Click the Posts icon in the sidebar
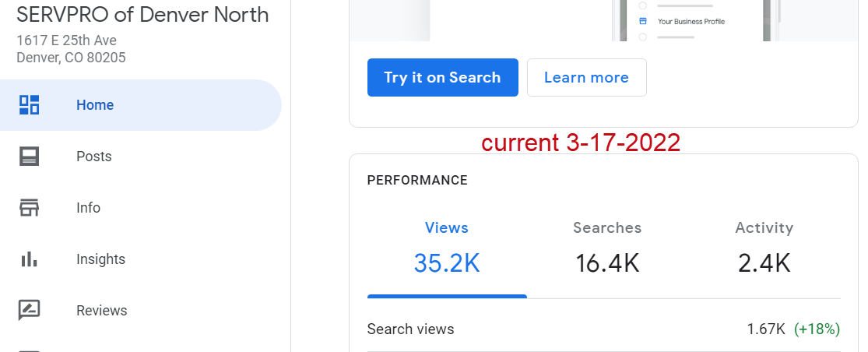 click(29, 157)
